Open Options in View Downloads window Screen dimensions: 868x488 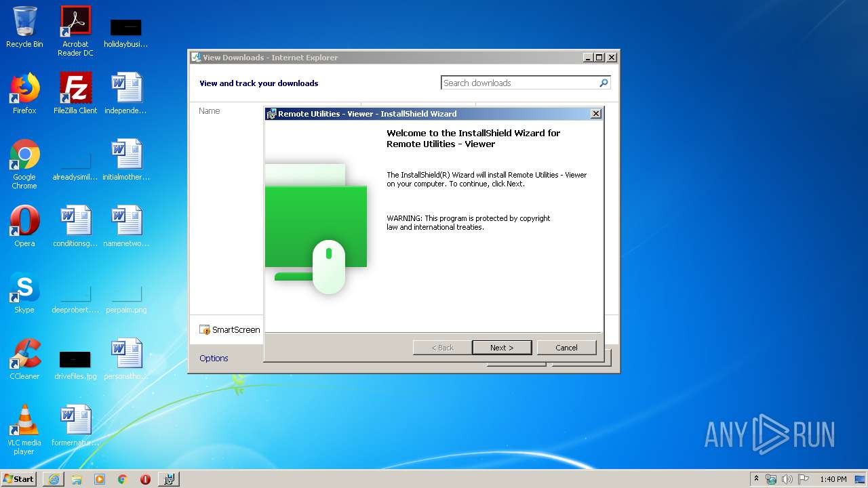point(214,359)
